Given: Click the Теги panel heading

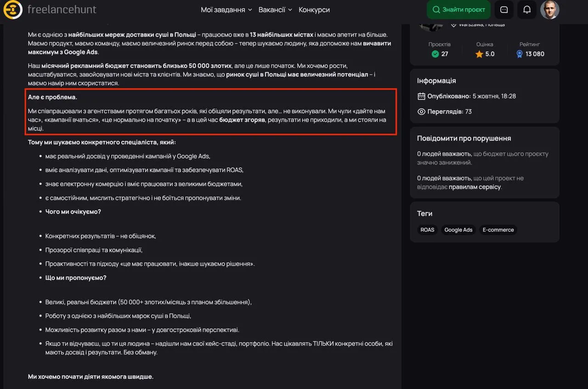Looking at the screenshot, I should pyautogui.click(x=424, y=214).
